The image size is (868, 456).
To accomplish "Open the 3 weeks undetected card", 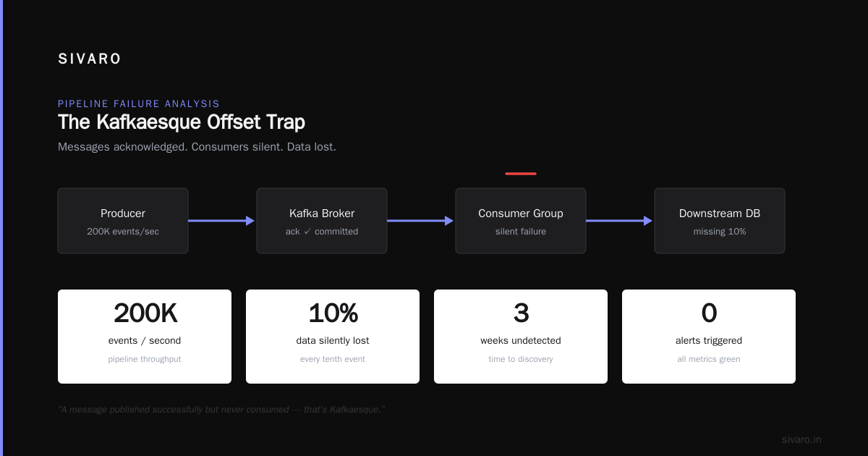I will (521, 337).
